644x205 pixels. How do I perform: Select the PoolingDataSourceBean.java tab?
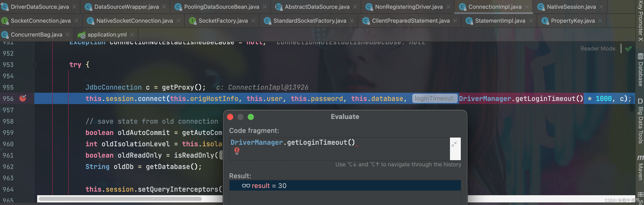point(221,7)
